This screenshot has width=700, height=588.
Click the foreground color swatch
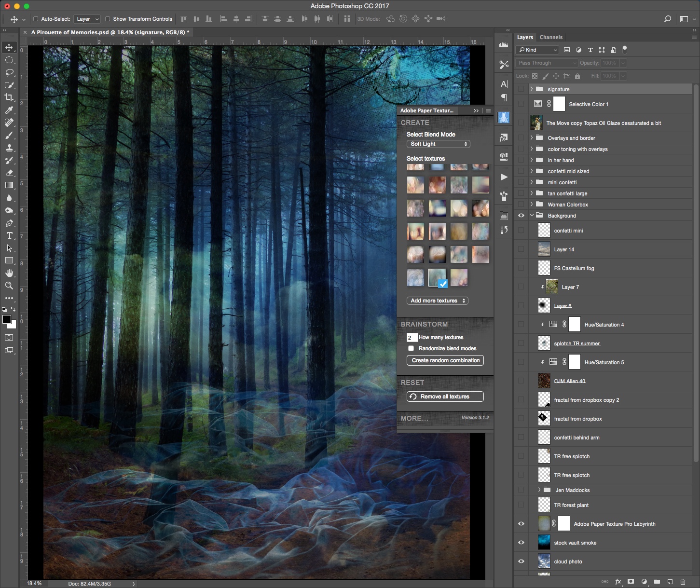(x=7, y=320)
